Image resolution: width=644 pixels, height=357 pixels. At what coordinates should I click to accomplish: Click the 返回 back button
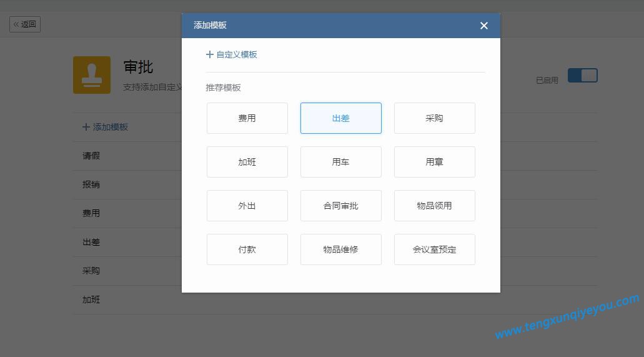pyautogui.click(x=25, y=24)
